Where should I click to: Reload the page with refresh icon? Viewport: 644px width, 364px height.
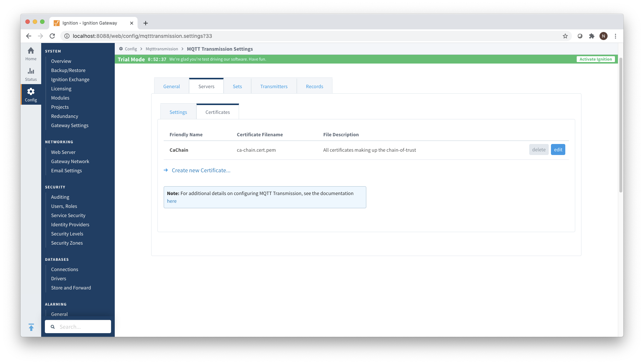(52, 36)
